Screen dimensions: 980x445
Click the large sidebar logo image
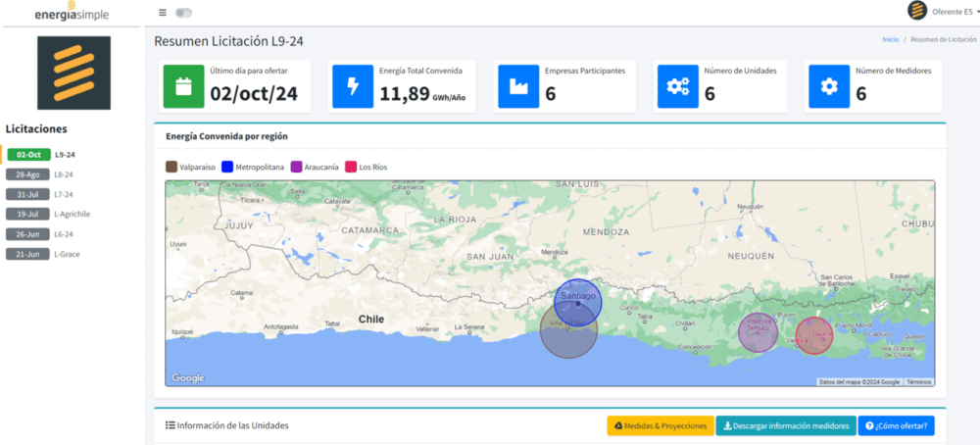pos(73,73)
